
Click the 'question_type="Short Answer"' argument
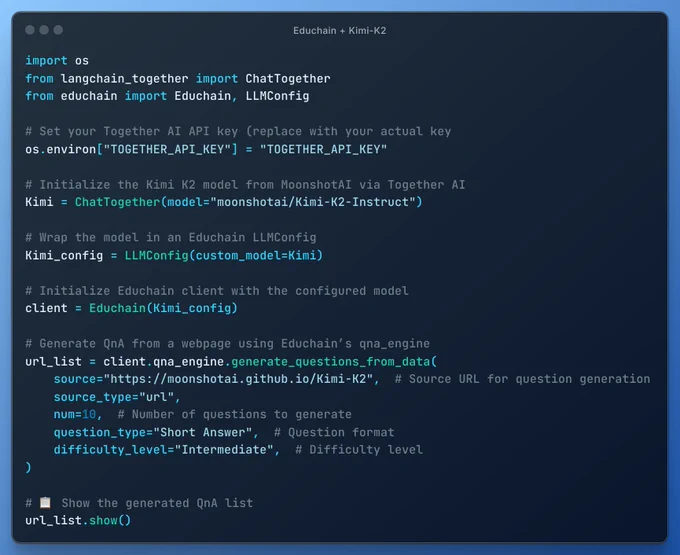[153, 432]
